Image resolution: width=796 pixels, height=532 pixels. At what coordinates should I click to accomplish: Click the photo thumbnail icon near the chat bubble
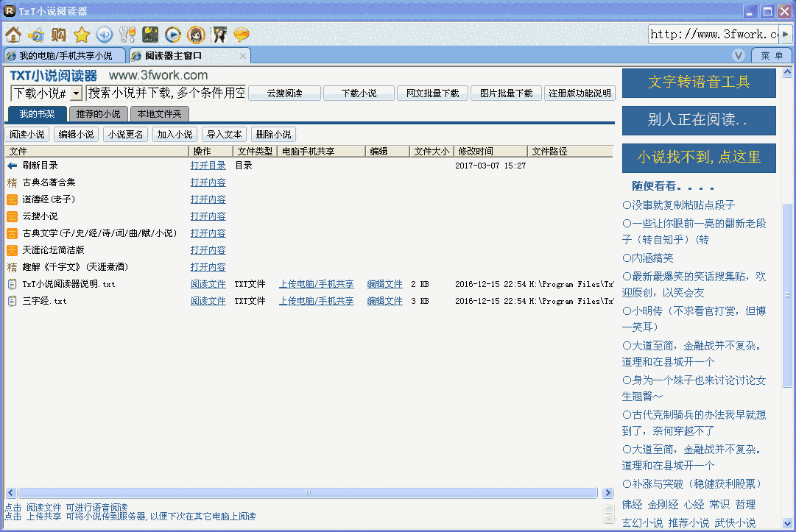(218, 34)
